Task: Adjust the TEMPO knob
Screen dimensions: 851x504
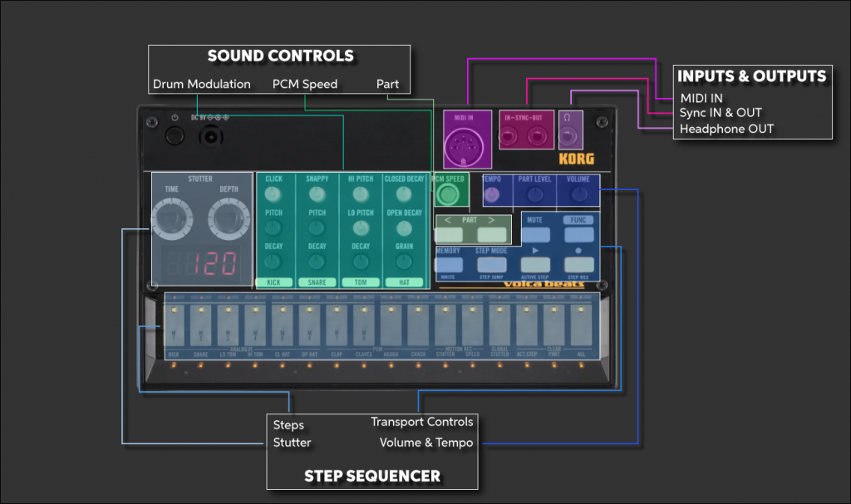Action: [x=492, y=194]
